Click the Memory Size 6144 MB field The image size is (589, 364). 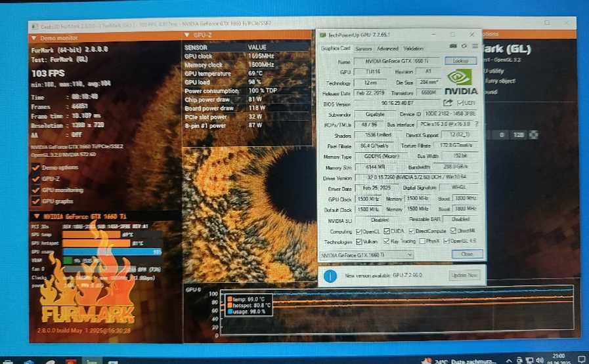click(374, 167)
